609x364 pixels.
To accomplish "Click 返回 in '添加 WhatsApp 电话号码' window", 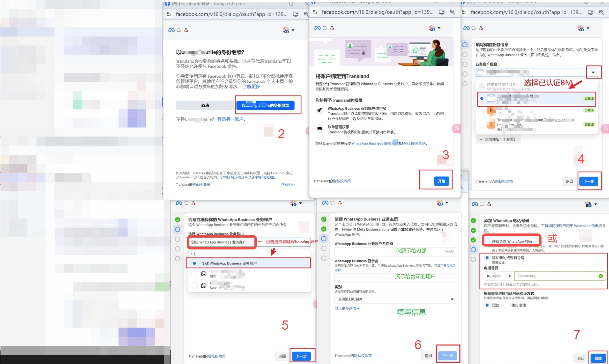I will point(580,358).
